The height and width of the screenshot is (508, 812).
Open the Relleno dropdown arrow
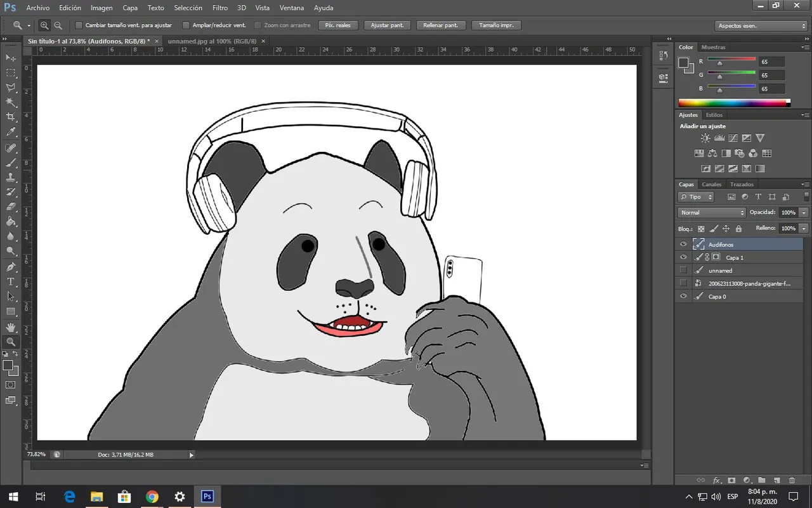[804, 228]
